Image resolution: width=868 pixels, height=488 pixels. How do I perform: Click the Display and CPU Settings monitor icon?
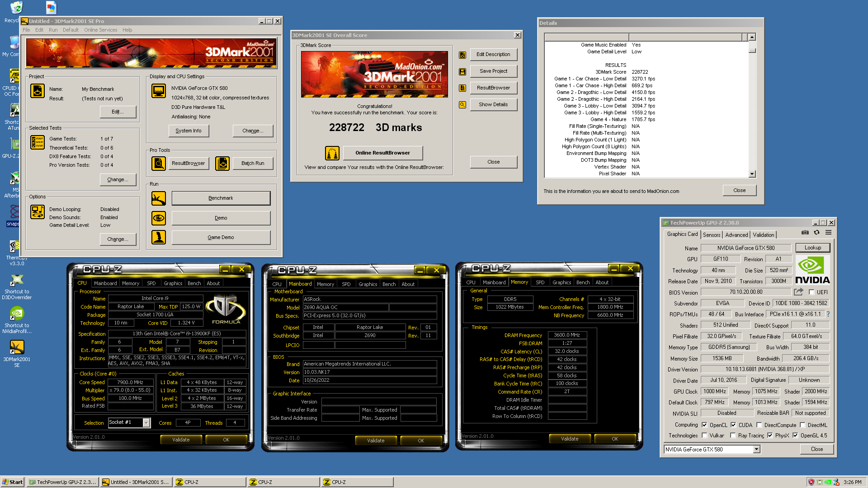pos(159,91)
